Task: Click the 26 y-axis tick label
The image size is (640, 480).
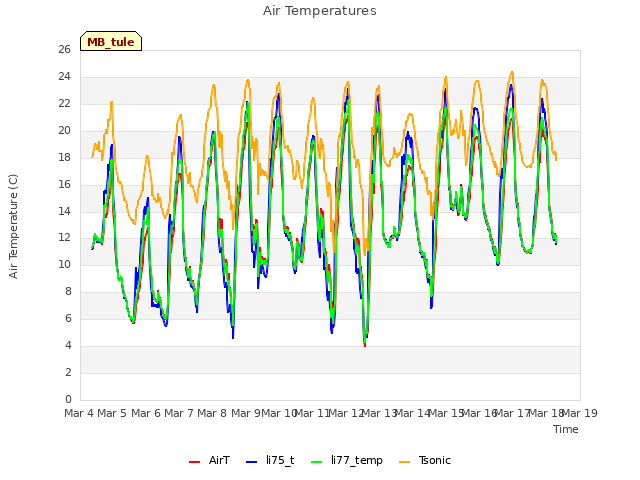Action: tap(64, 49)
